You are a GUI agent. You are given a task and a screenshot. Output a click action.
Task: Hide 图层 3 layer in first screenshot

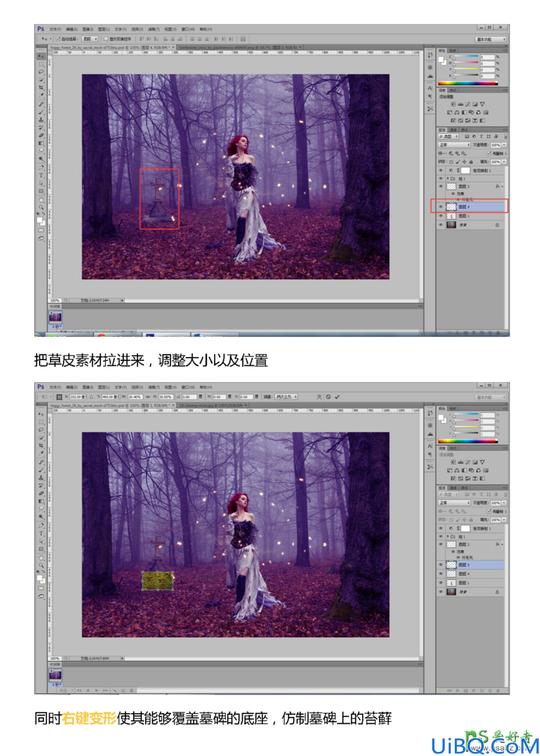click(440, 186)
